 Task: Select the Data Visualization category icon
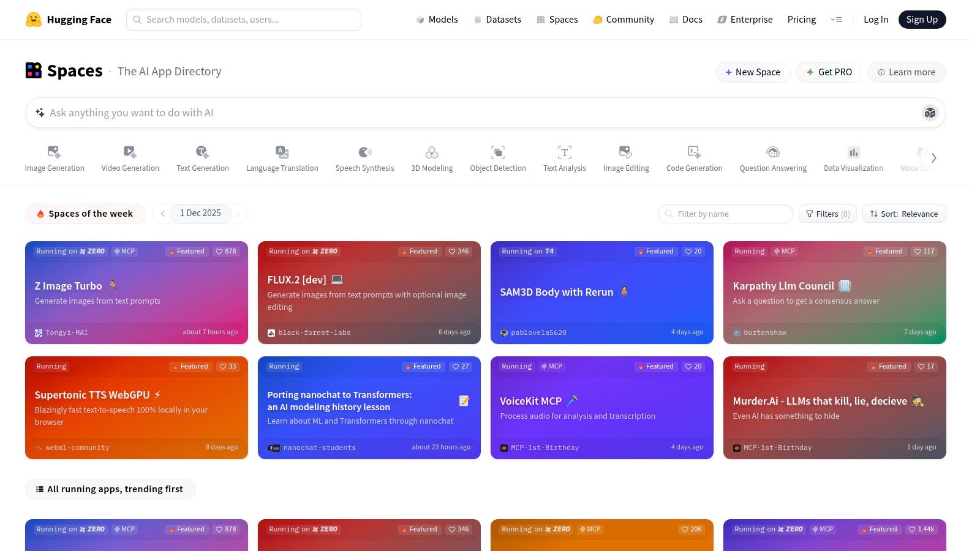[853, 152]
